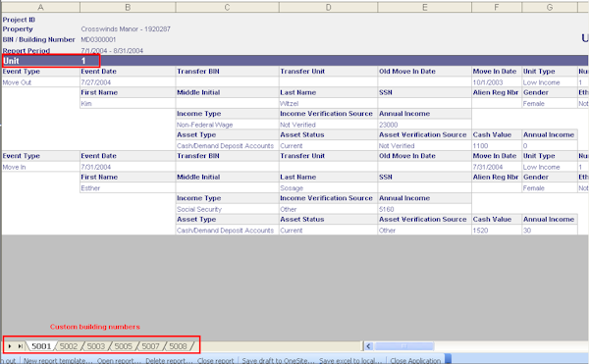Click the Project ID label

point(19,20)
